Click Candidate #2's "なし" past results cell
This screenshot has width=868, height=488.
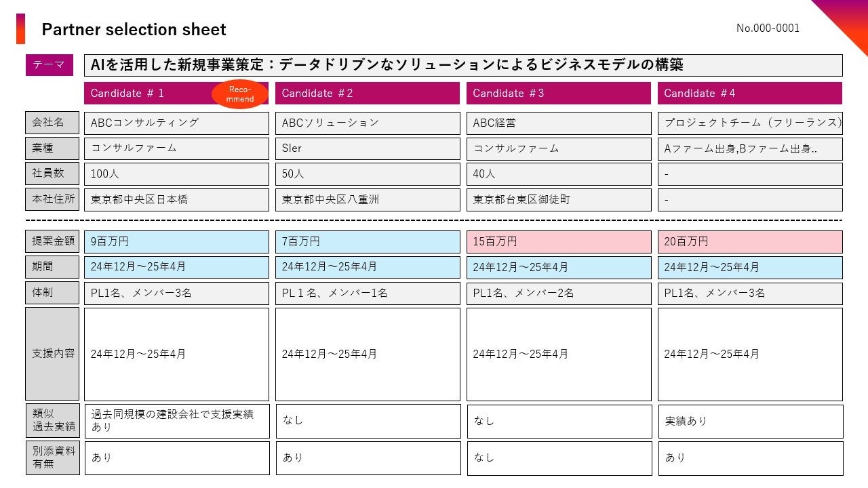point(368,421)
